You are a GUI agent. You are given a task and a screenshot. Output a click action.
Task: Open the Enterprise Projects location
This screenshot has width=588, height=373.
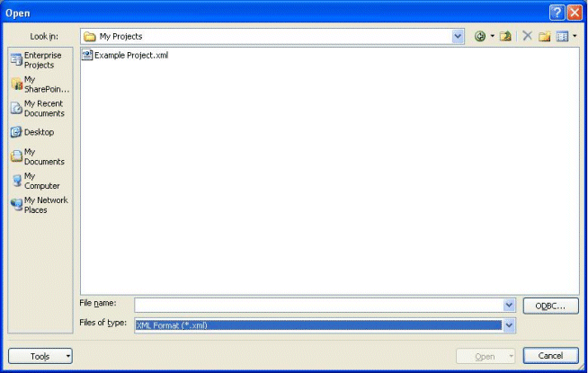(x=40, y=60)
